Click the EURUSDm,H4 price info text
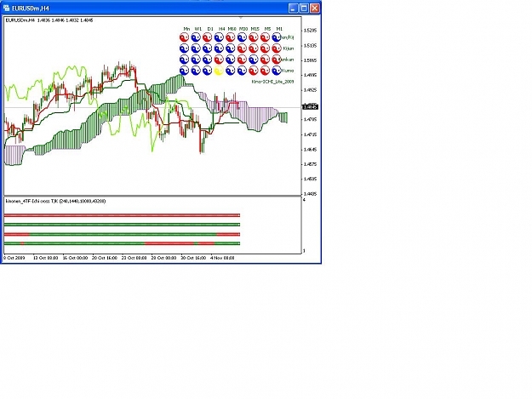 click(x=49, y=20)
